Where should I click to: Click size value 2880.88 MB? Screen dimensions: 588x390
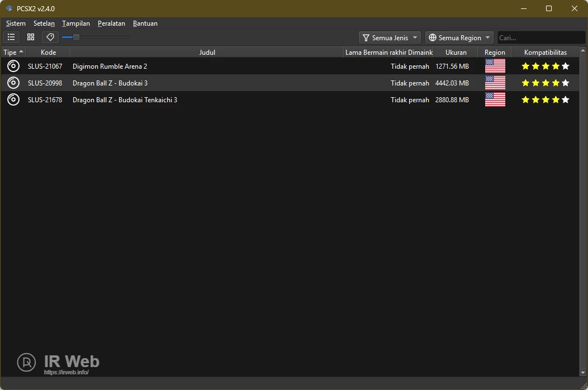[x=452, y=100]
